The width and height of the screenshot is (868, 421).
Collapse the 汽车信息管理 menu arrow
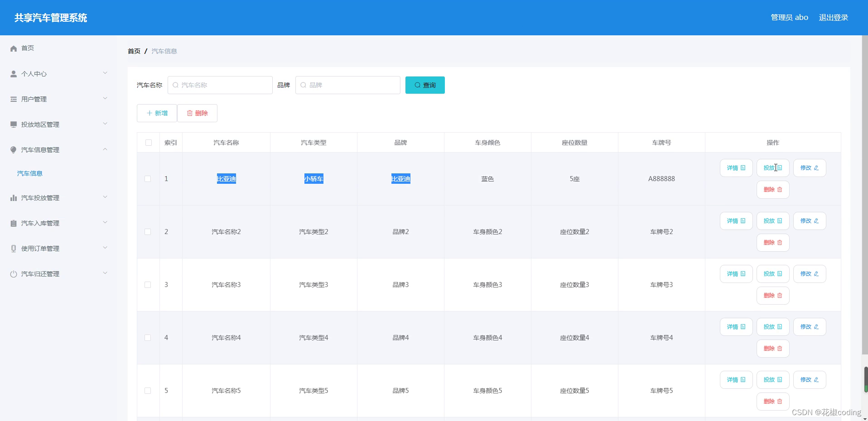click(x=105, y=149)
